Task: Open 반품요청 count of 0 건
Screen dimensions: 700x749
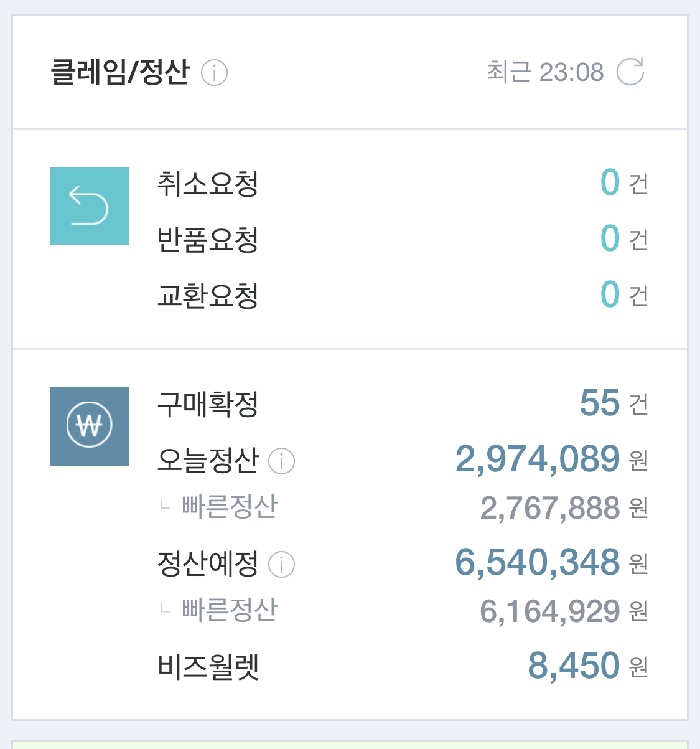Action: [x=624, y=238]
